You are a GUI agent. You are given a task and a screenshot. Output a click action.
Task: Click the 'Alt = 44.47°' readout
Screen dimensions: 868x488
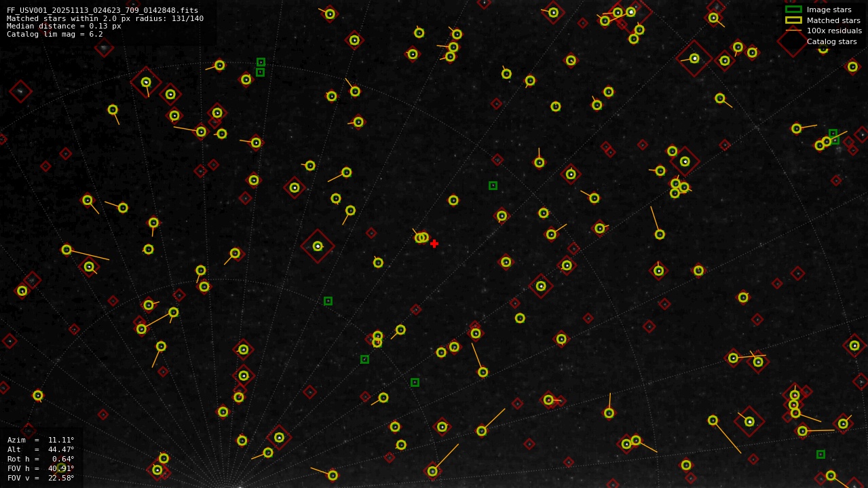[x=41, y=449]
